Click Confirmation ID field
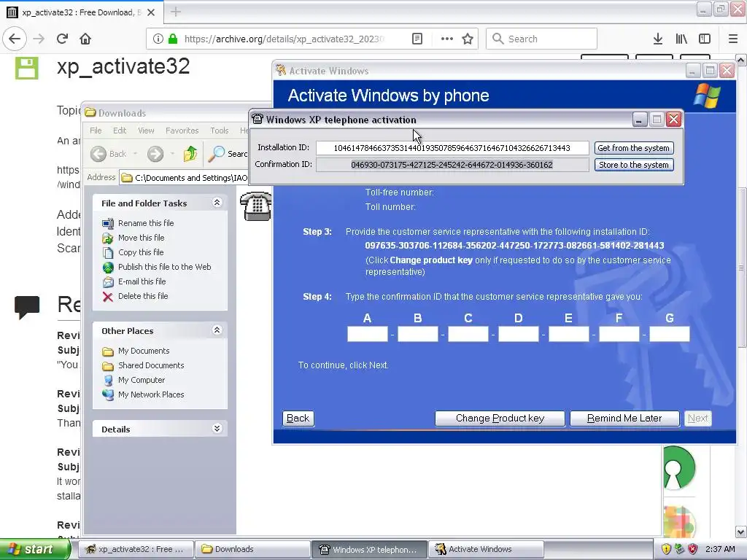747x560 pixels. [x=452, y=165]
